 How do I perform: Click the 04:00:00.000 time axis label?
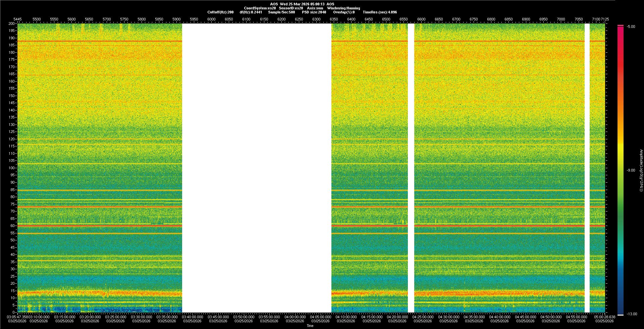pos(295,317)
